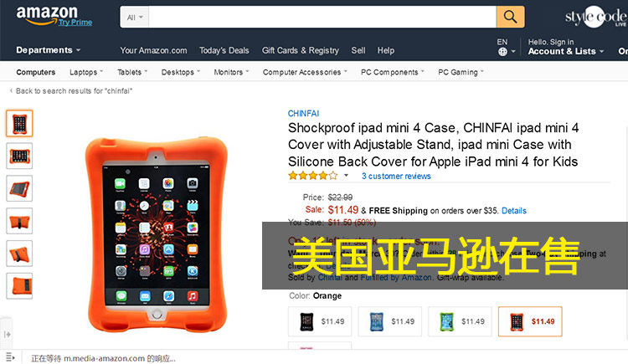Screen dimensions: 628x364
Task: Click the CHINFAI brand link
Action: [x=303, y=113]
